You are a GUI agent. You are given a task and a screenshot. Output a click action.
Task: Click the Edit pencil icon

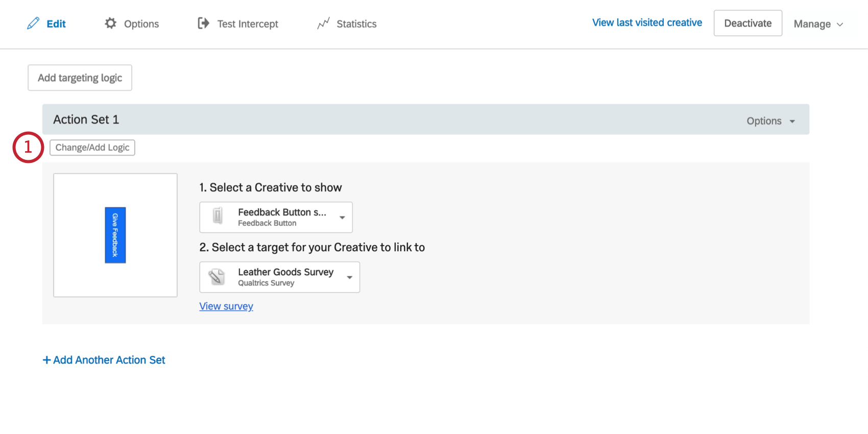tap(33, 23)
